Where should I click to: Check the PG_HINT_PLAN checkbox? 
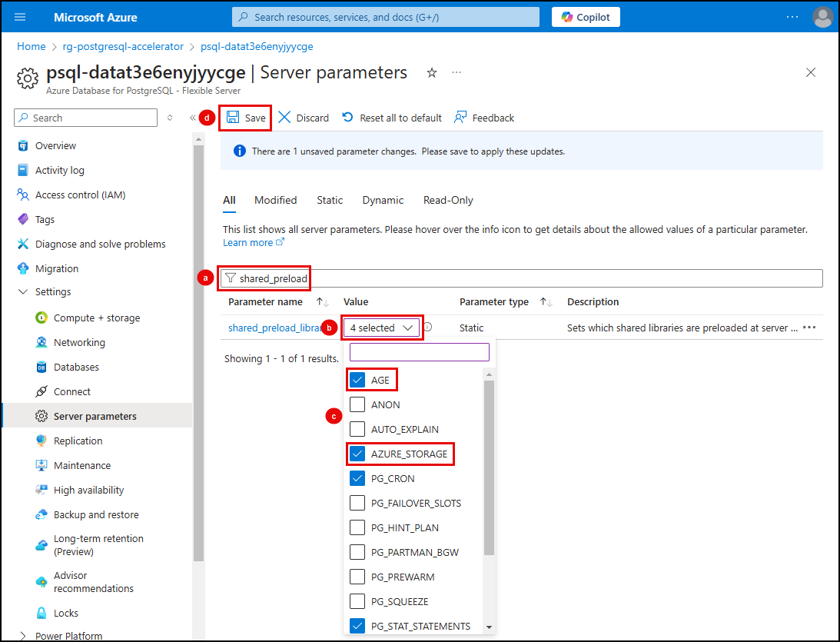[357, 528]
